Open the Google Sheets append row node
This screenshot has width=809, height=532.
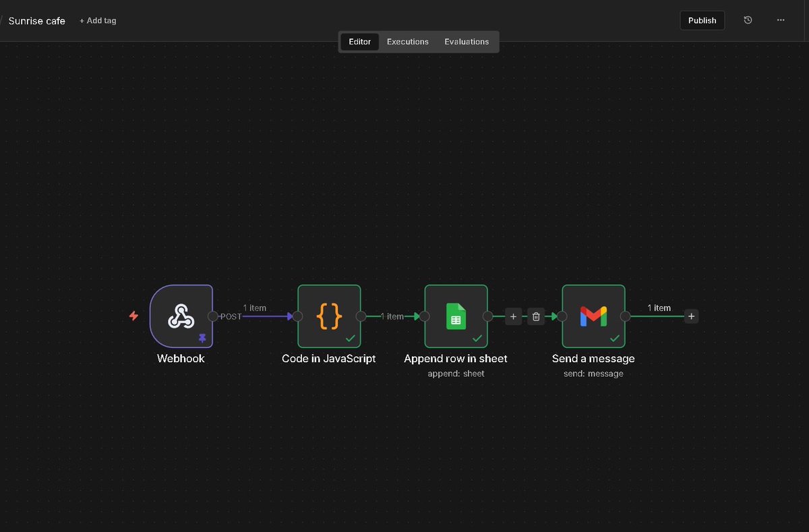tap(456, 316)
